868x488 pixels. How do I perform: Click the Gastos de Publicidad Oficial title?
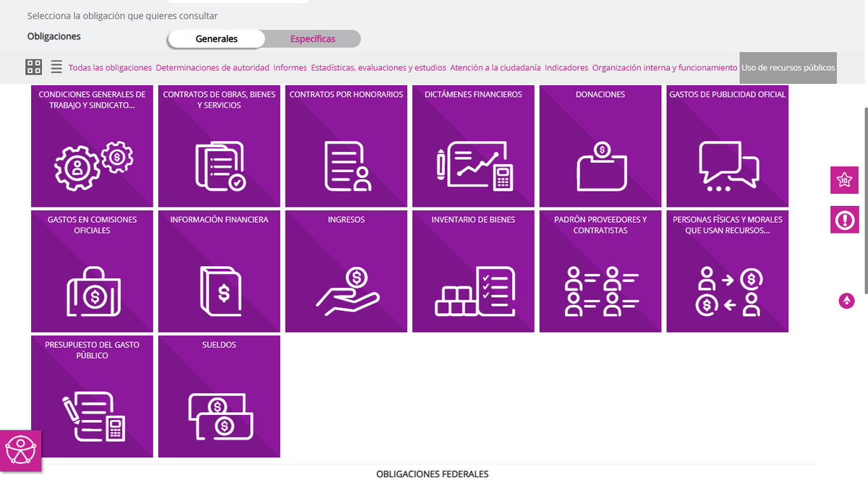728,95
